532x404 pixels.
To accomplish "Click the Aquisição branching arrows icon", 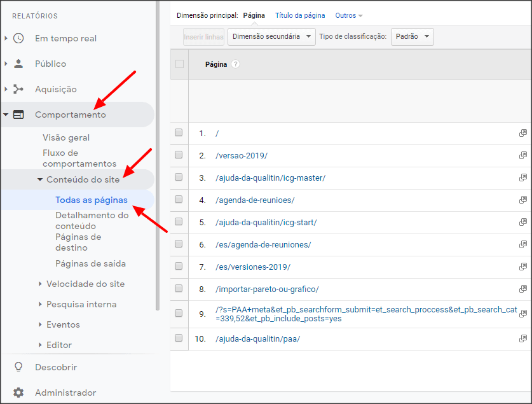I will point(18,89).
